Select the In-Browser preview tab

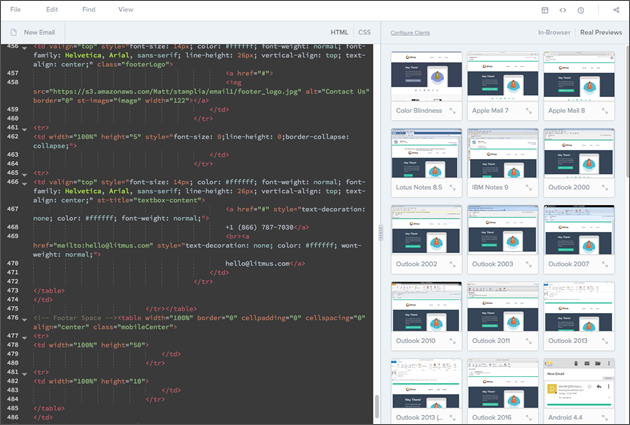pos(554,32)
